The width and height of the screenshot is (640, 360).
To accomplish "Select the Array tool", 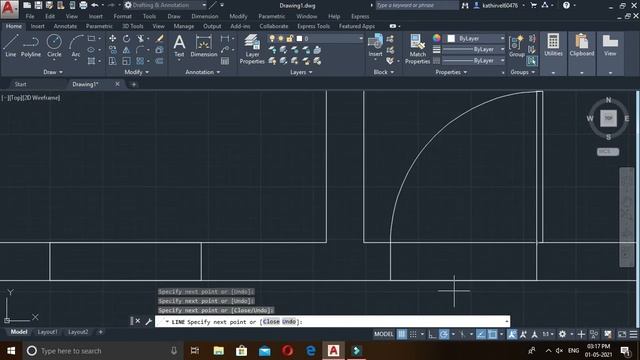I will [x=140, y=61].
